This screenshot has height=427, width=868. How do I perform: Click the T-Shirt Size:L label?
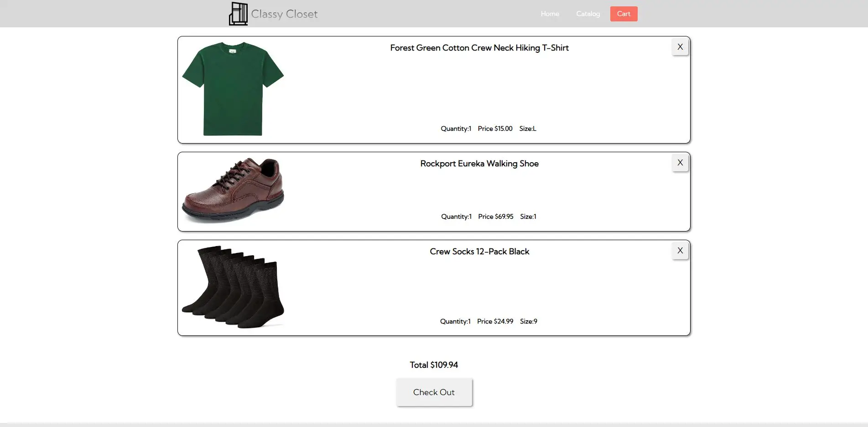tap(528, 129)
